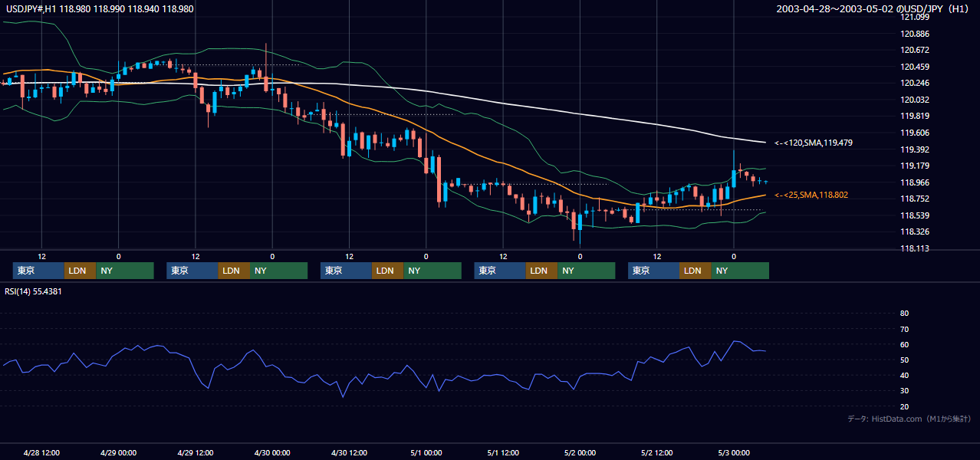Click the 4/29 12:00 date label
The height and width of the screenshot is (460, 980).
pyautogui.click(x=195, y=452)
